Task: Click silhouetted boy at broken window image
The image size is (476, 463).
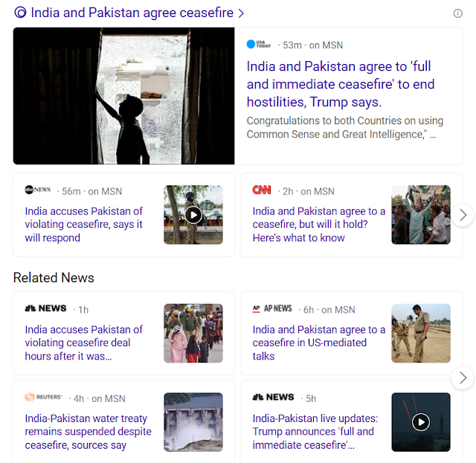Action: (x=124, y=96)
